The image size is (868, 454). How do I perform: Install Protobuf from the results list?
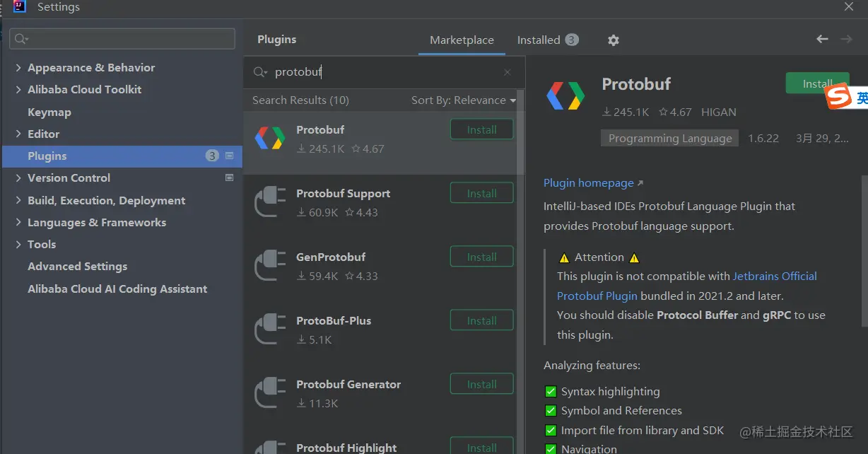(482, 129)
